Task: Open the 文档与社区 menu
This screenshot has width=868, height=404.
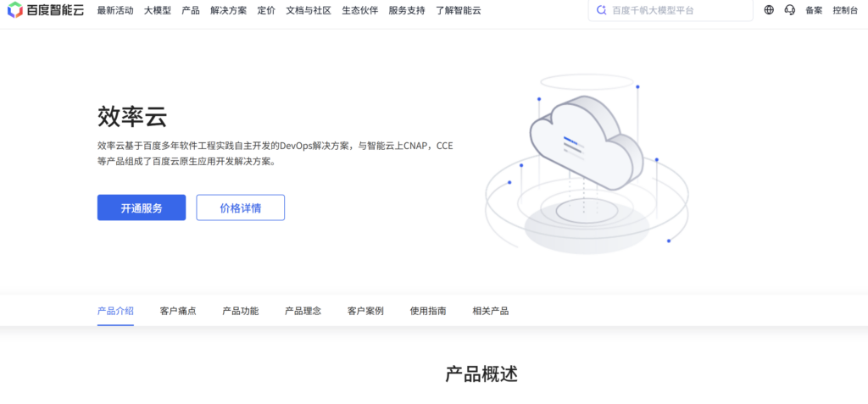Action: pyautogui.click(x=309, y=10)
